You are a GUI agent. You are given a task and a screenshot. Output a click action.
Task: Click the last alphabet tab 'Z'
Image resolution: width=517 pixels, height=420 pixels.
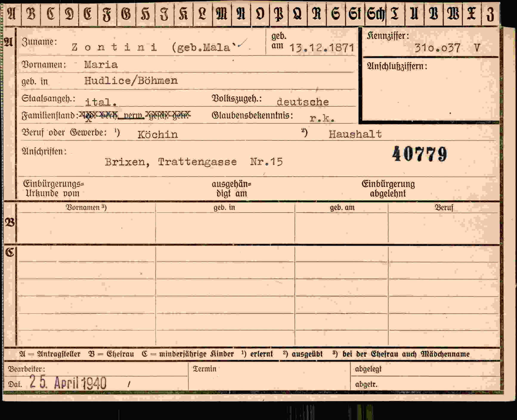(490, 14)
